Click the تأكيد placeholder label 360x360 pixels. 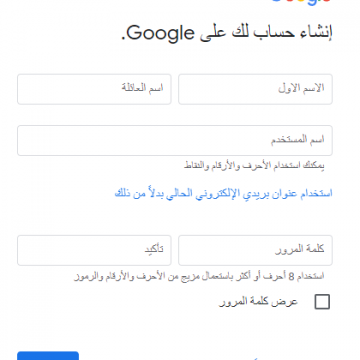(x=154, y=250)
